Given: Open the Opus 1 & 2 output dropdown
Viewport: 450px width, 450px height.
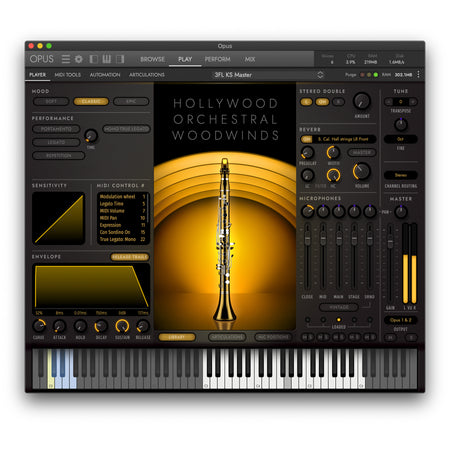Looking at the screenshot, I should pos(401,320).
